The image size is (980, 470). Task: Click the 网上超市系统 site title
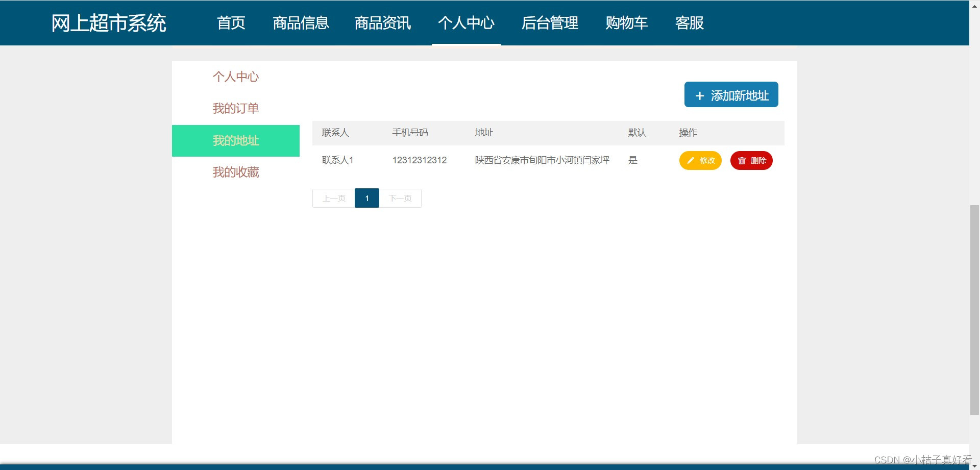pyautogui.click(x=109, y=23)
